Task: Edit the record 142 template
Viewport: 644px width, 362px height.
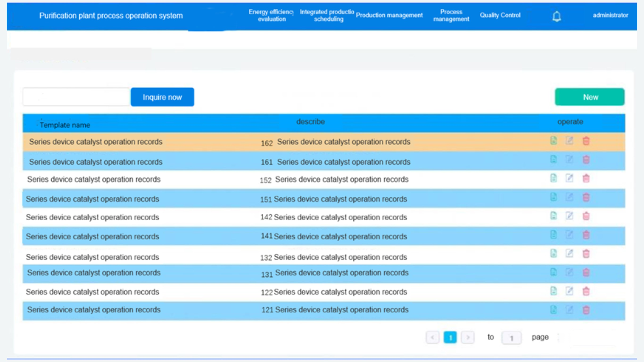Action: pos(569,216)
